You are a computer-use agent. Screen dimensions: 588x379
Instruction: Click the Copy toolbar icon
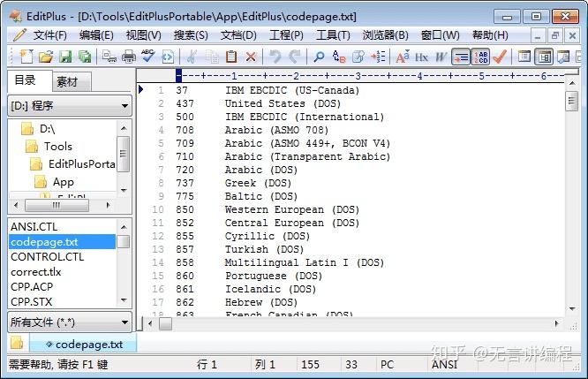pos(212,57)
